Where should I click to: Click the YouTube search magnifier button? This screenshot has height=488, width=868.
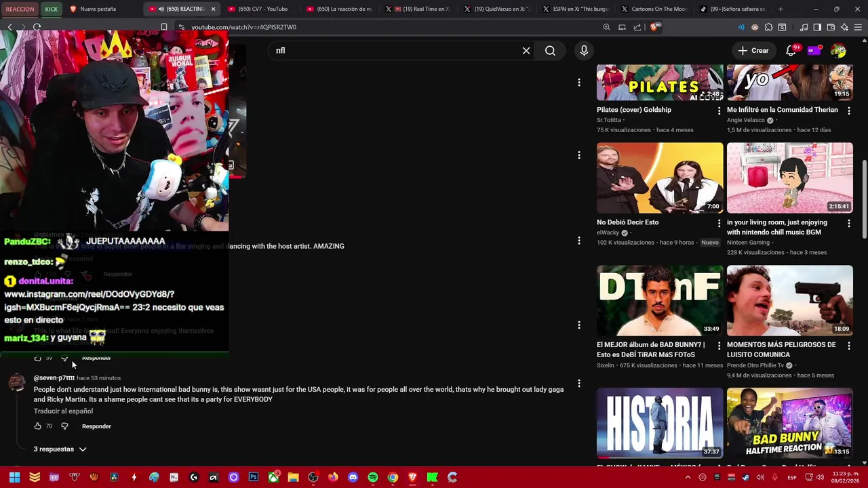(550, 51)
